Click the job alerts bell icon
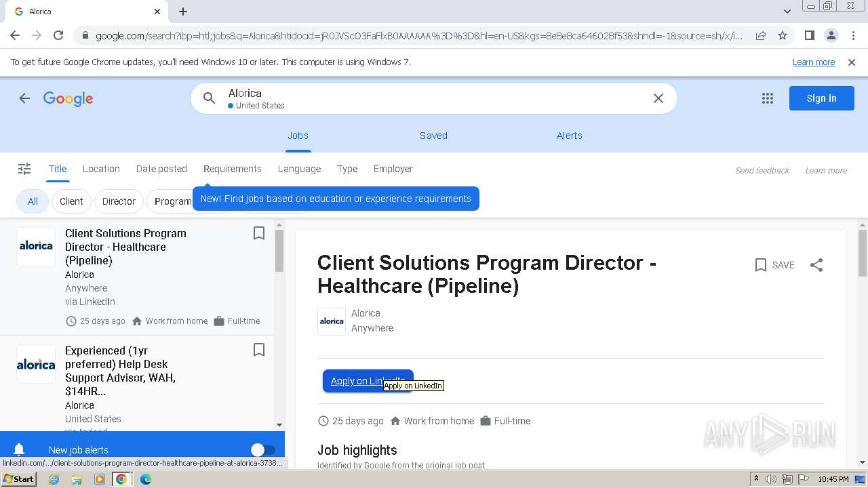The width and height of the screenshot is (868, 488). (x=19, y=449)
